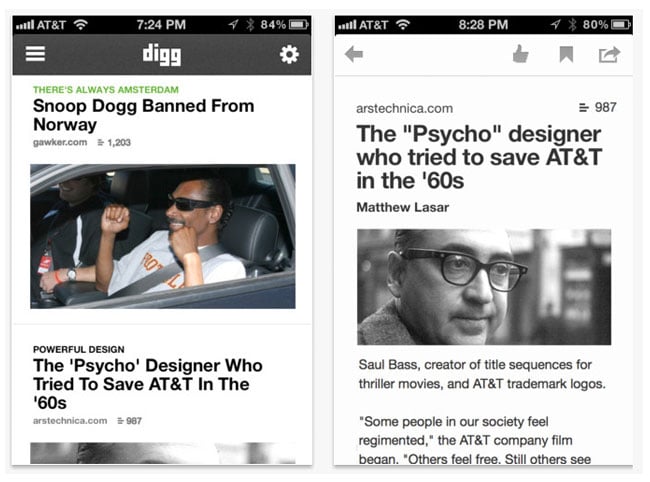Open the hamburger menu in Digg header
Screen dimensions: 650x482
(x=35, y=54)
